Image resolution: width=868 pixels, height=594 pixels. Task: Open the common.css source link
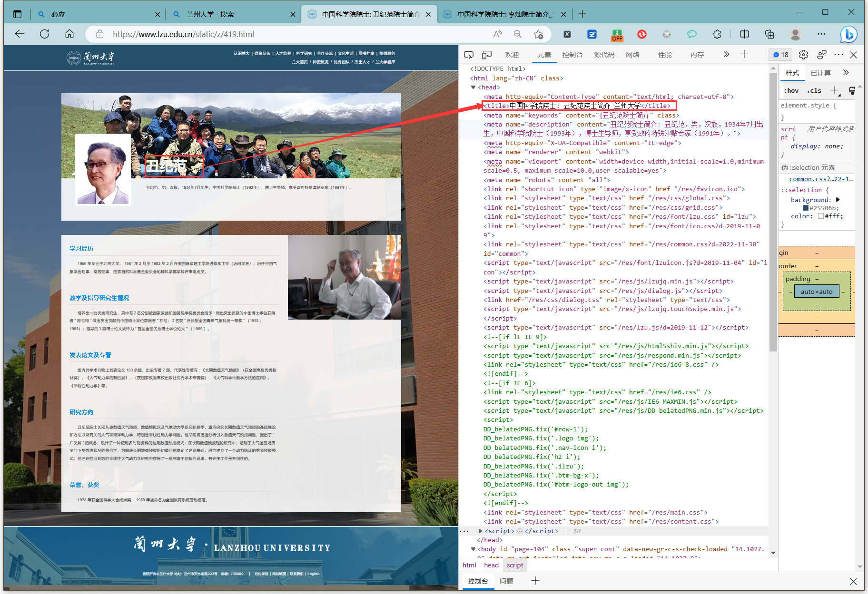821,179
